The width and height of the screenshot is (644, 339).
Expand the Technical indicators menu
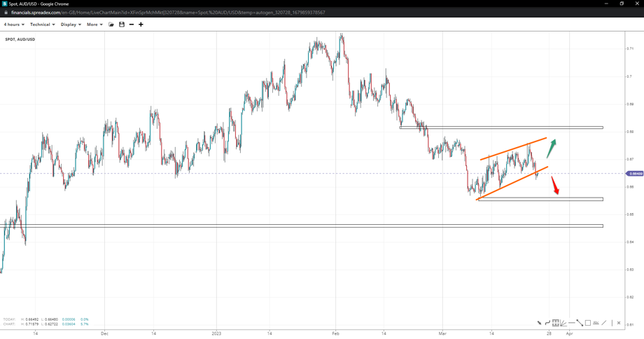point(42,25)
